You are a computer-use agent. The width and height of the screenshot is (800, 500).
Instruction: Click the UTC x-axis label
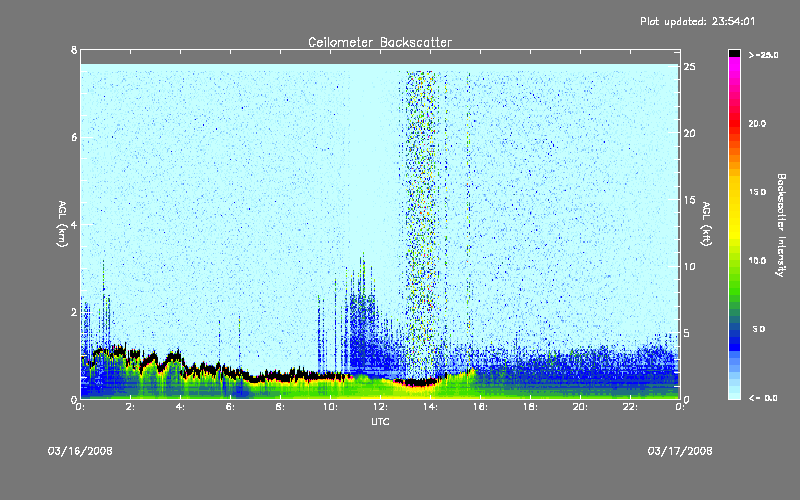(380, 421)
